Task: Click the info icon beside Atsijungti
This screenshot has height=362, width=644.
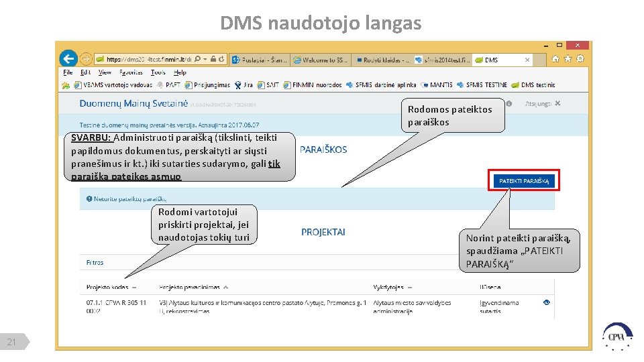Action: (509, 103)
